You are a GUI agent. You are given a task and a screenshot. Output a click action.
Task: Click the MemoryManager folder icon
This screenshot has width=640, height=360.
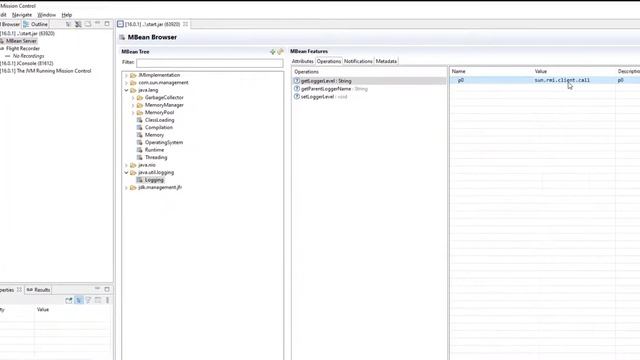[x=140, y=105]
